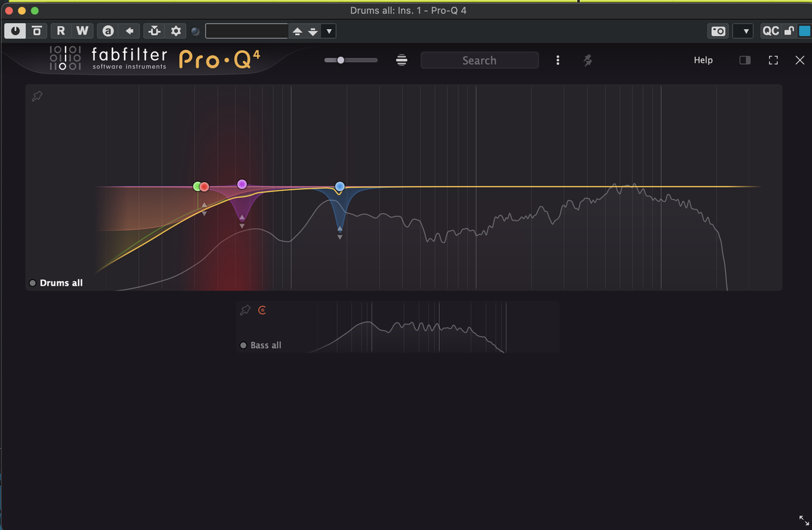Open the plug-in settings gear
The width and height of the screenshot is (812, 530).
176,30
